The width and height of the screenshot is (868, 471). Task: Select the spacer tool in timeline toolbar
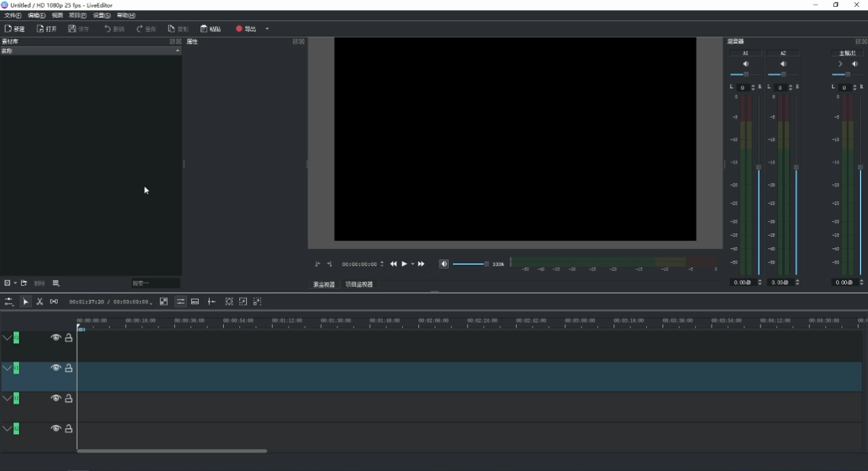click(54, 302)
